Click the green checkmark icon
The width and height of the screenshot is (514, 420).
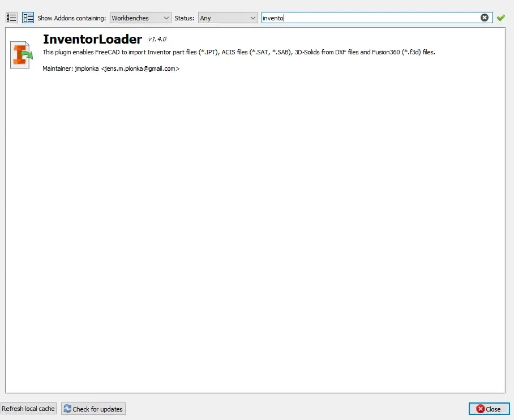pyautogui.click(x=500, y=18)
